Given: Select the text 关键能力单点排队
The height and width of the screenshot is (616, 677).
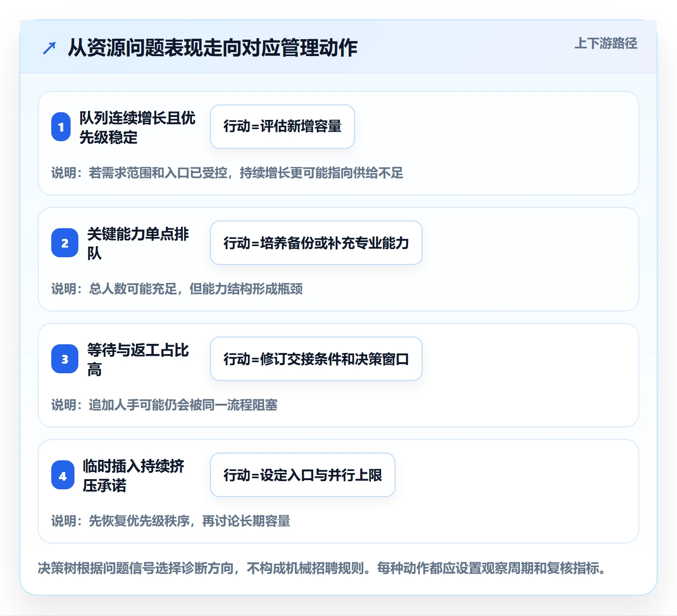Looking at the screenshot, I should click(x=138, y=243).
